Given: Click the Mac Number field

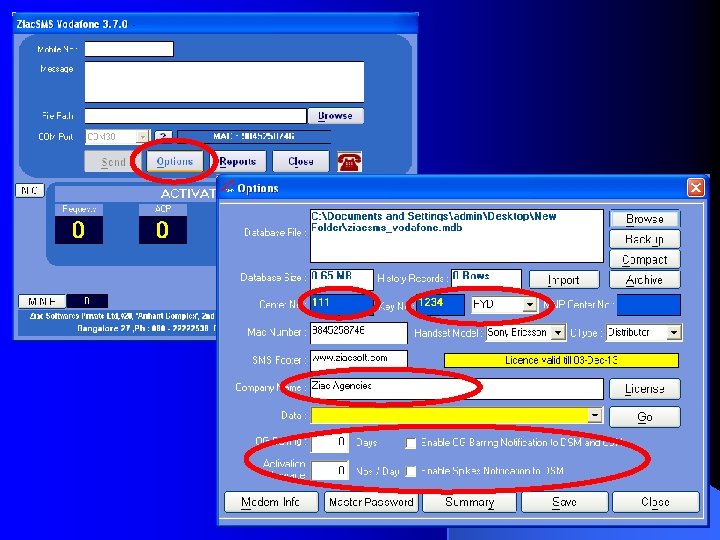Looking at the screenshot, I should click(359, 333).
